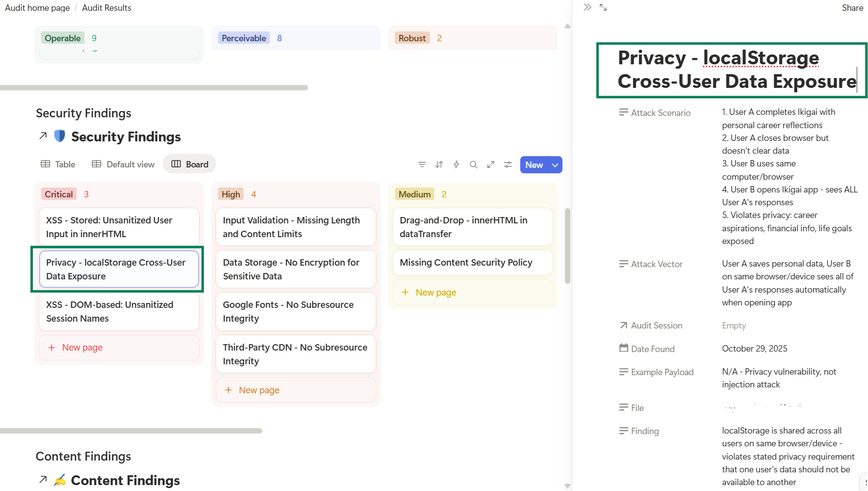
Task: Switch to the Table view tab
Action: 58,164
